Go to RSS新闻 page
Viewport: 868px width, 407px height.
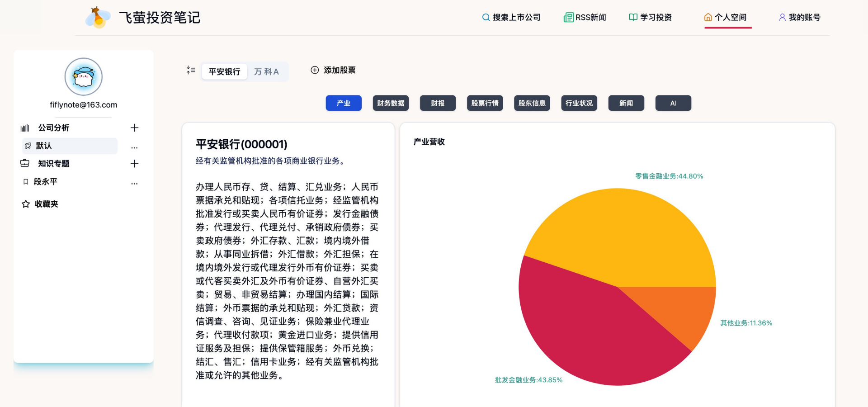(x=585, y=17)
